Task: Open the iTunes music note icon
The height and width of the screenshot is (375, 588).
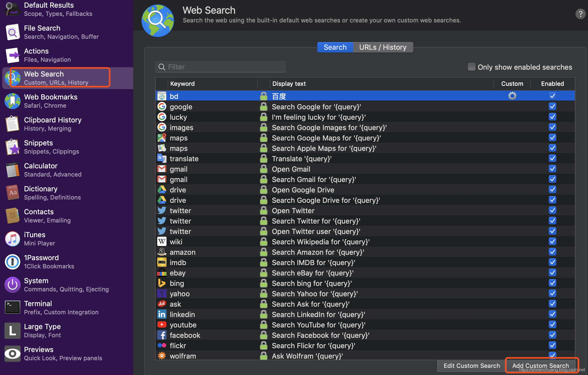Action: pos(12,239)
